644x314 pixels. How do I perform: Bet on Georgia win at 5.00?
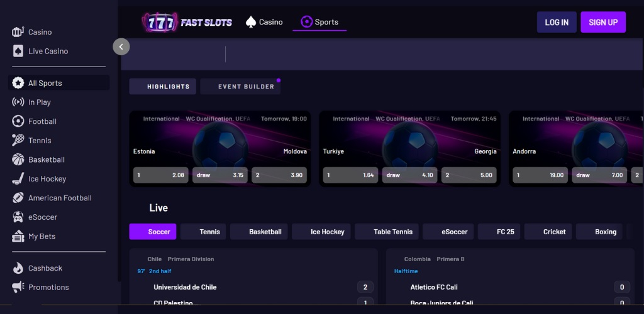[x=469, y=175]
